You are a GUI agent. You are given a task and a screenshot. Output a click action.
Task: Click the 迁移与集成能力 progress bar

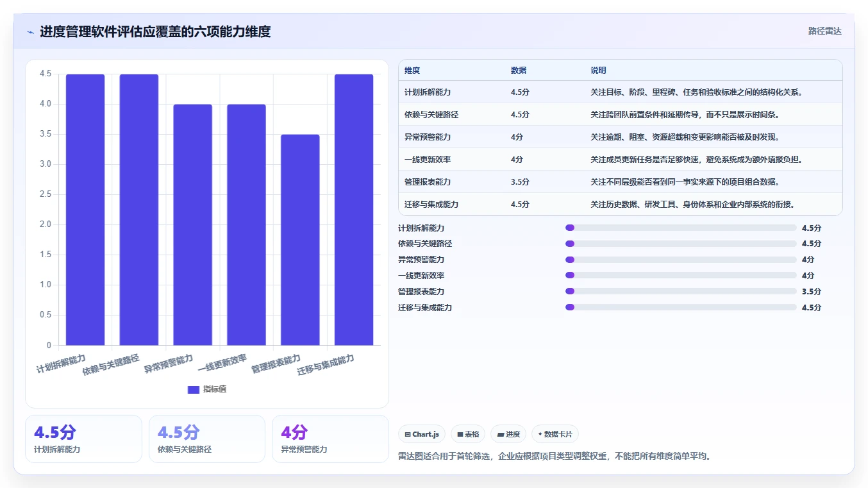pos(681,307)
